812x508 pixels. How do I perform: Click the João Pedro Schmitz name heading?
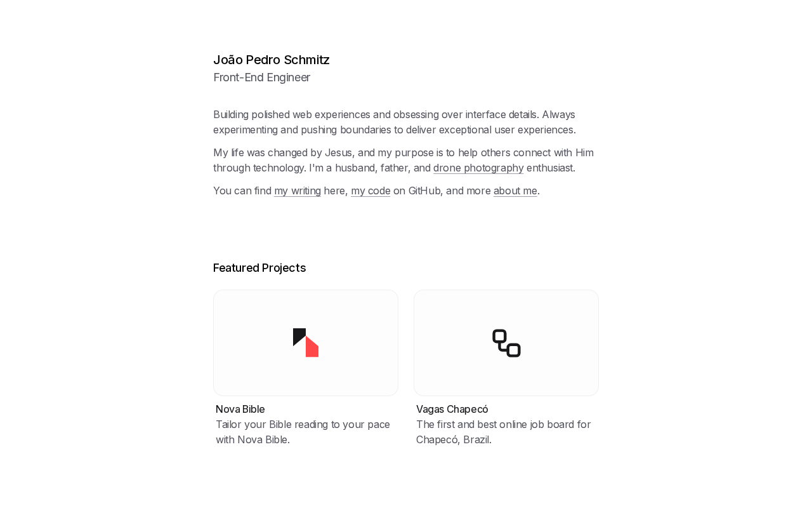click(272, 60)
